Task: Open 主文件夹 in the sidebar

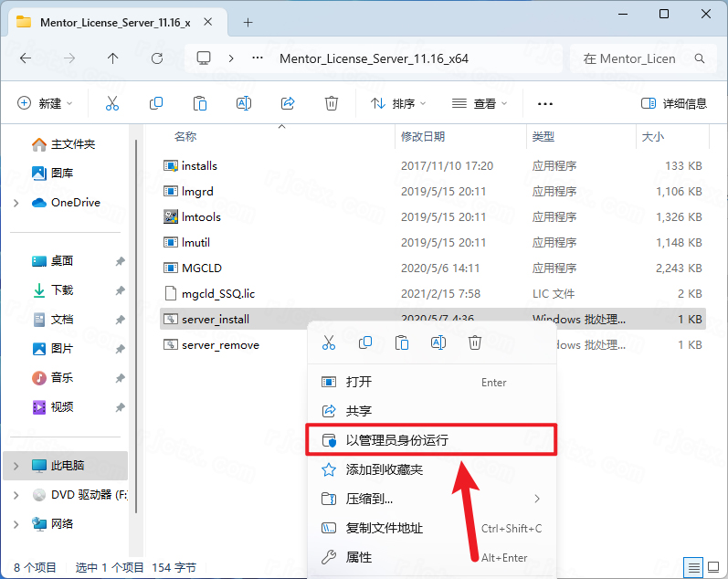Action: pyautogui.click(x=64, y=144)
